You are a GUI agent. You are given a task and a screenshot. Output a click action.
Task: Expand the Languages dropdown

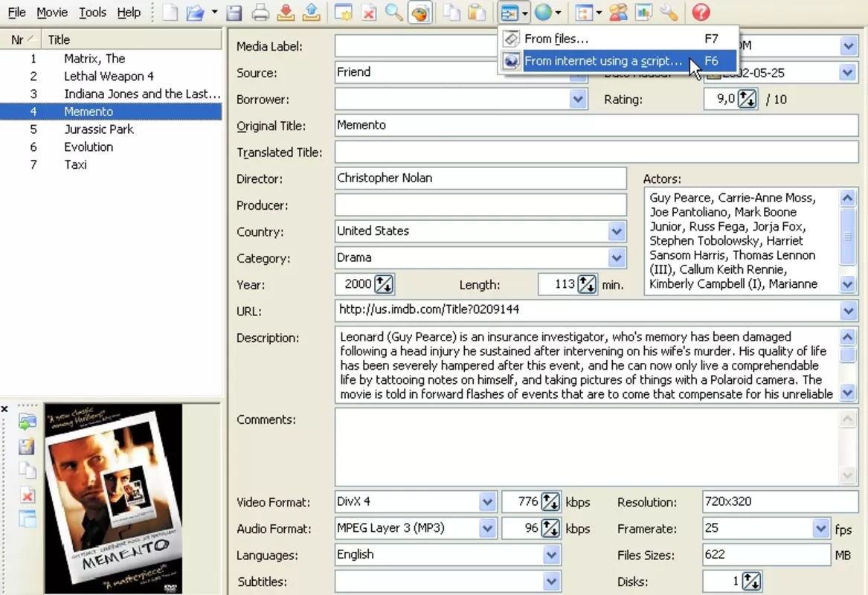pyautogui.click(x=551, y=555)
